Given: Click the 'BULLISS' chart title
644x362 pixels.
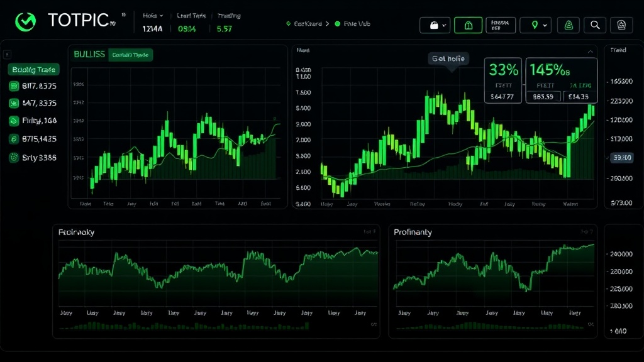Looking at the screenshot, I should click(x=89, y=54).
